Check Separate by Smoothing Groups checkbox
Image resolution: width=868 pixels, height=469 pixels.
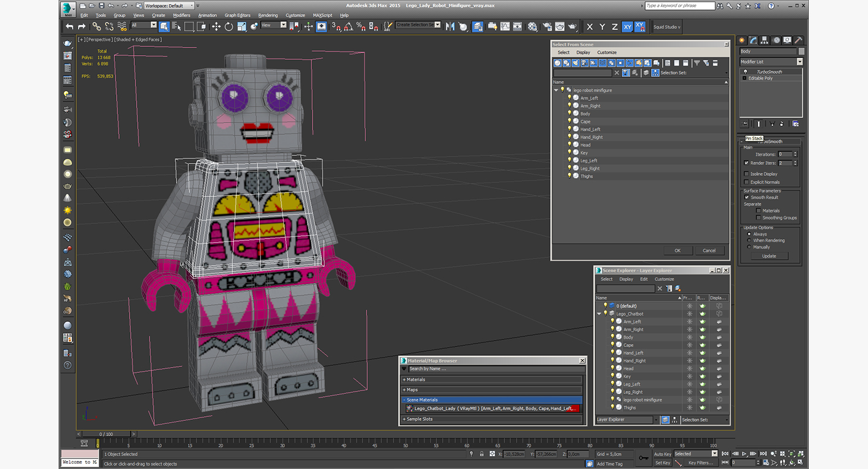[758, 217]
